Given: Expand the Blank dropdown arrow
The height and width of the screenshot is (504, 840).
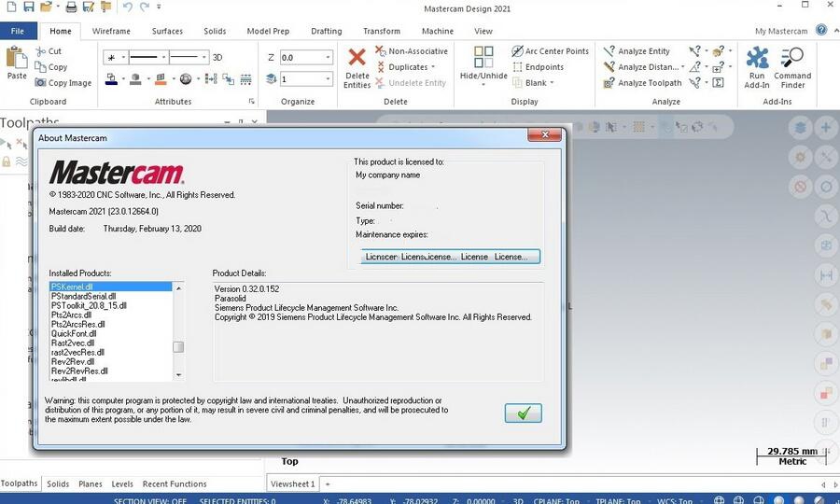Looking at the screenshot, I should point(552,82).
